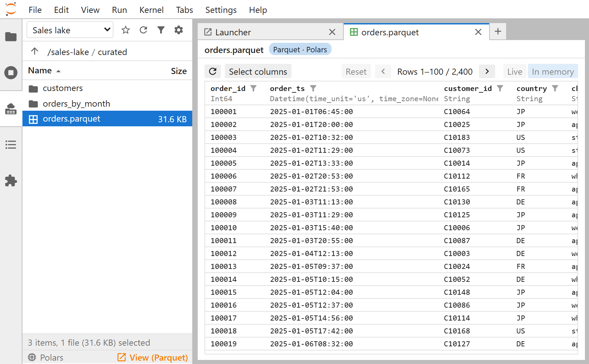Click the customers folder icon
Viewport: 589px width, 364px height.
click(33, 89)
